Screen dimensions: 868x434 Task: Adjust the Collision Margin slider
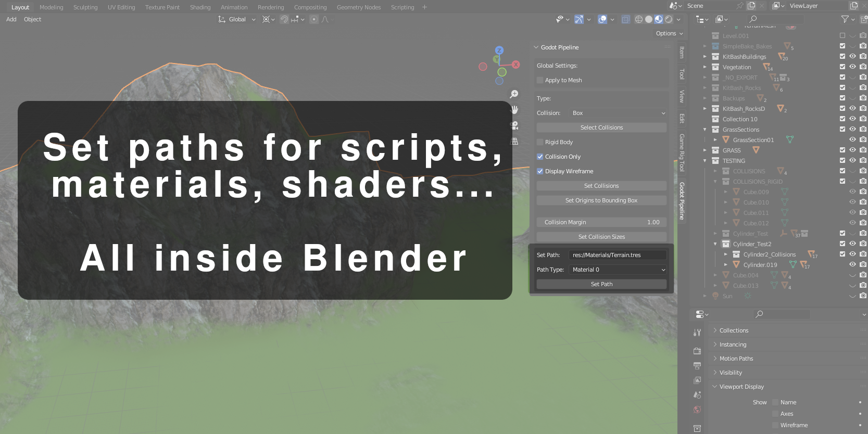click(x=601, y=222)
